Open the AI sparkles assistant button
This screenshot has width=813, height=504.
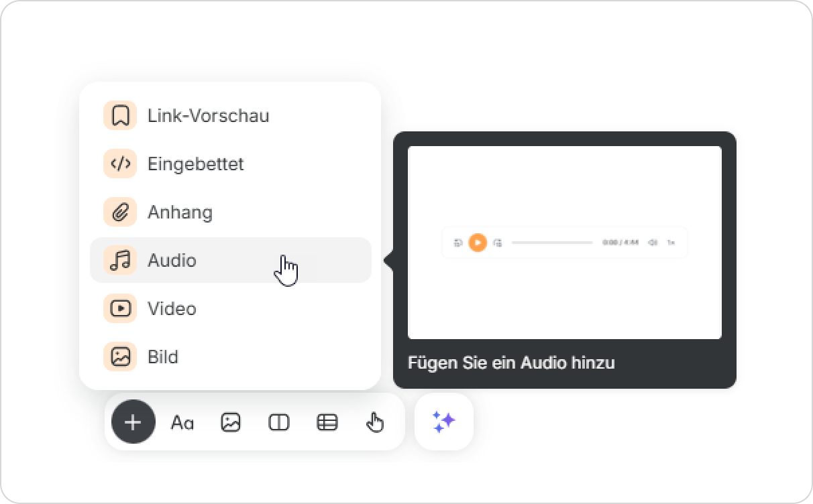(443, 422)
